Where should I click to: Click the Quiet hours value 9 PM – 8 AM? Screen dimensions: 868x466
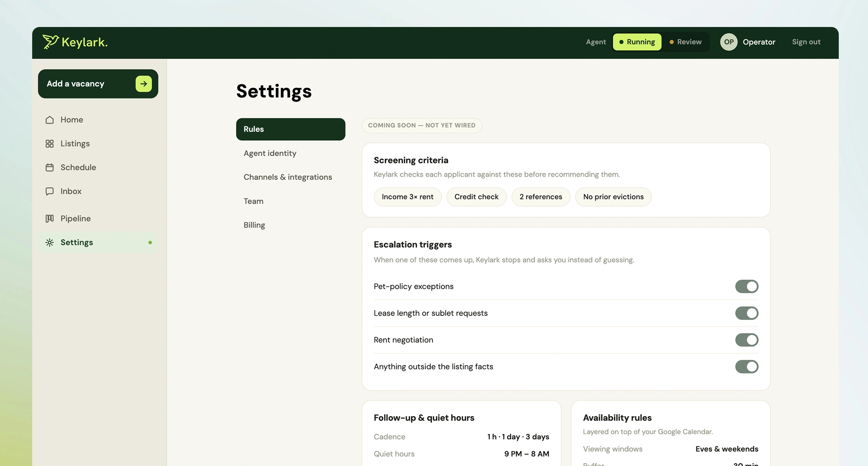point(526,454)
